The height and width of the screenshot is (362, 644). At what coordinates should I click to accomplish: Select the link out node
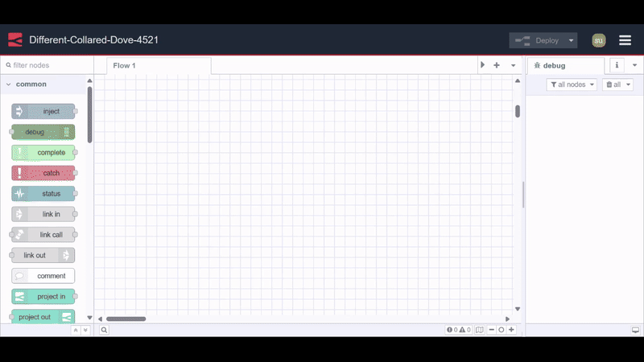pos(43,255)
